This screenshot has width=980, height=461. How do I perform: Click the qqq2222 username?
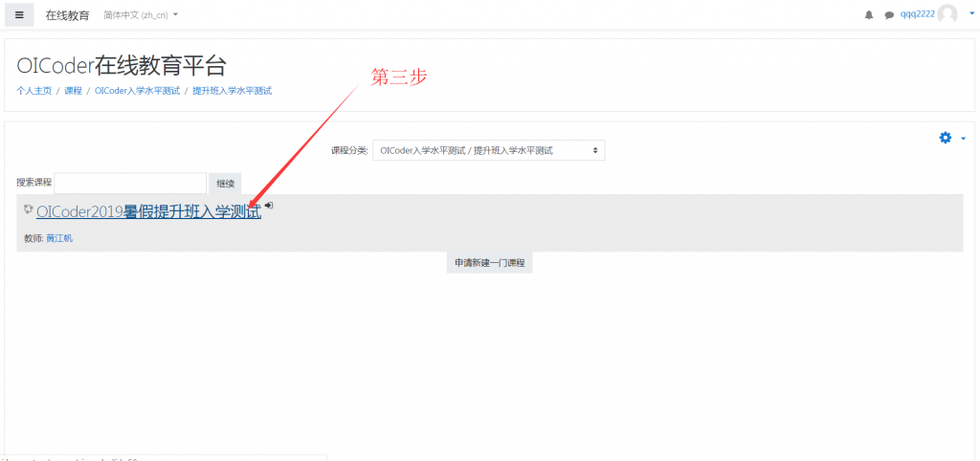coord(918,15)
